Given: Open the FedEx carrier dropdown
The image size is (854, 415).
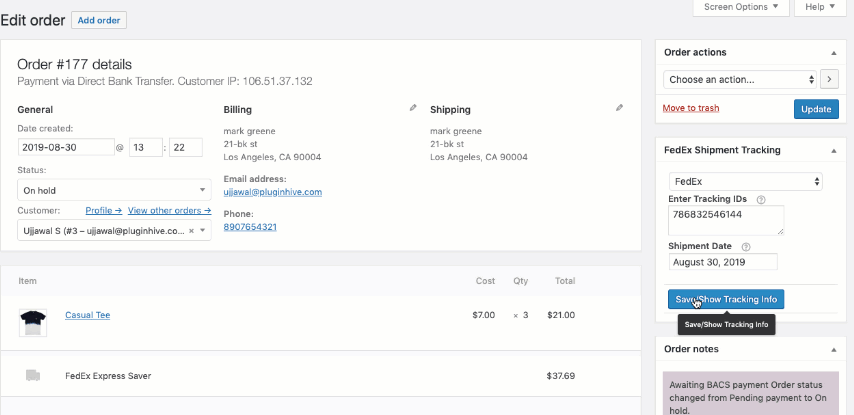Looking at the screenshot, I should coord(745,181).
